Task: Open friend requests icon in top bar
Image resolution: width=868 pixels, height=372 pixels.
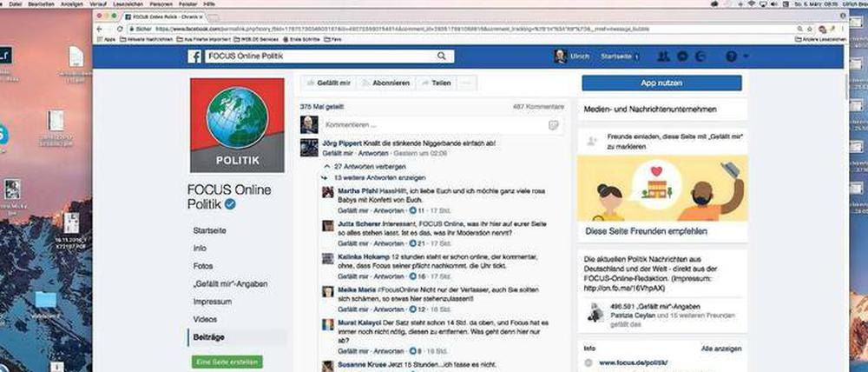Action: pos(663,56)
